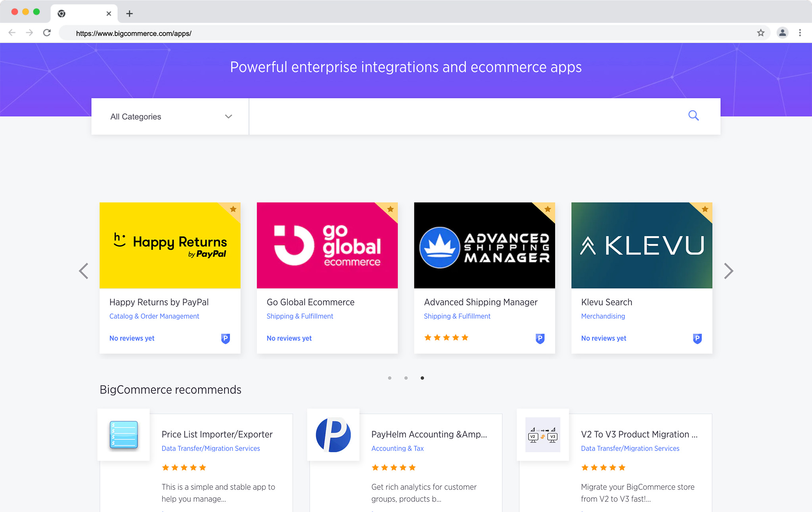Select the blue P partner badge on Go Global Ecommerce
Viewport: 812px width, 512px height.
[382, 338]
